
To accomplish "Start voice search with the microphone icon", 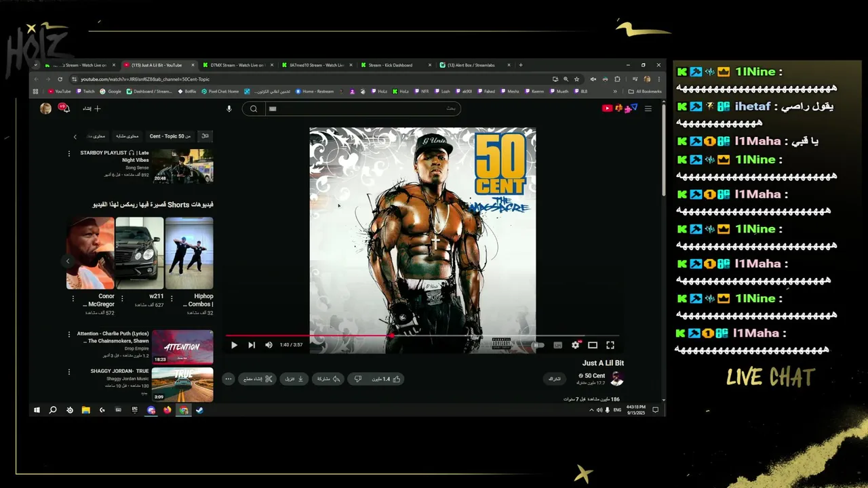I will (x=229, y=108).
